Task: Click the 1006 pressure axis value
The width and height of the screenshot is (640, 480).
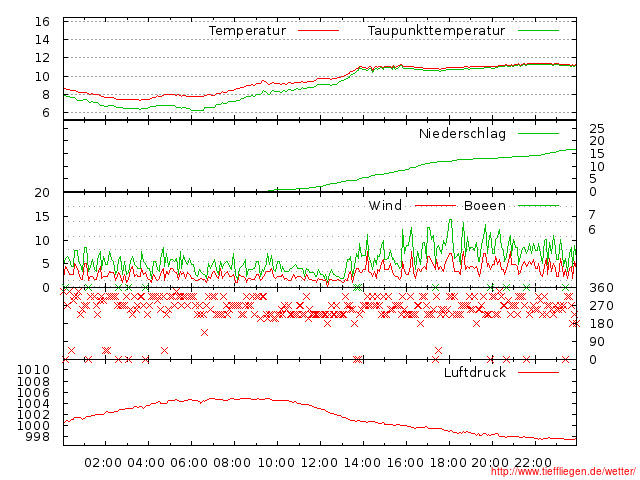Action: [x=33, y=393]
